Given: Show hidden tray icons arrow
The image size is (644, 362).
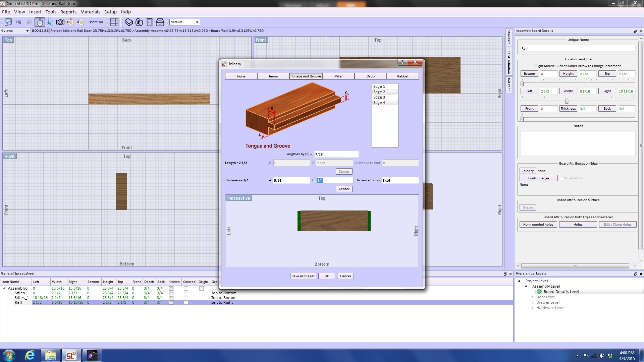Looking at the screenshot, I should [578, 356].
